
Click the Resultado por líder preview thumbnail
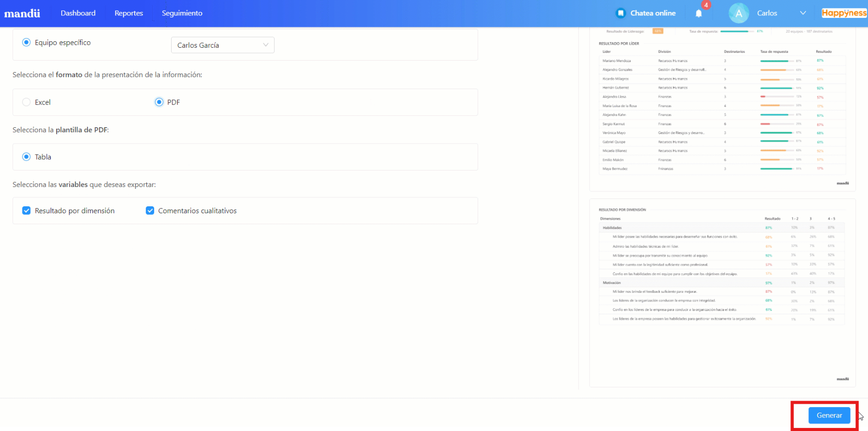722,109
